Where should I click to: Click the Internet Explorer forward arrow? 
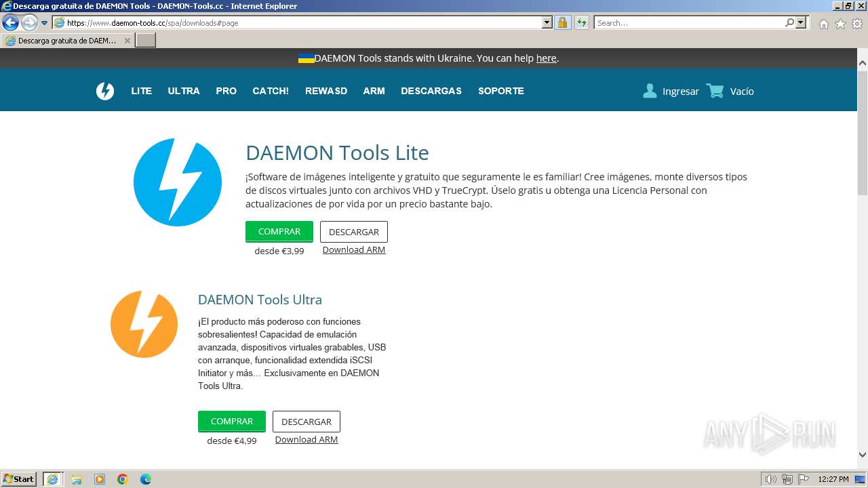(28, 22)
